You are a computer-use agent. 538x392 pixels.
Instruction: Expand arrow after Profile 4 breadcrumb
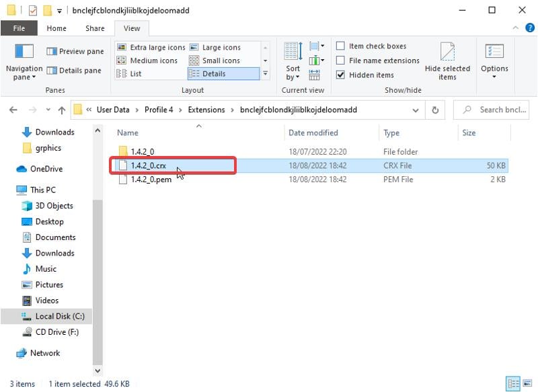180,110
